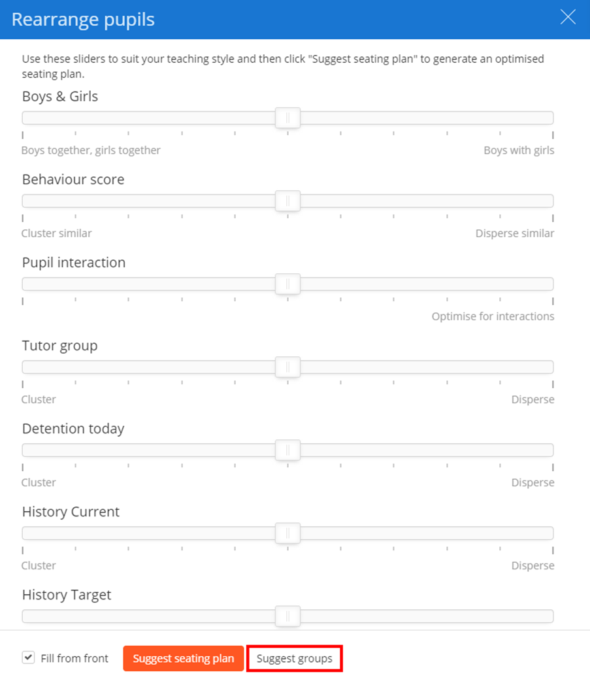Click the History Target slider handle

click(287, 616)
